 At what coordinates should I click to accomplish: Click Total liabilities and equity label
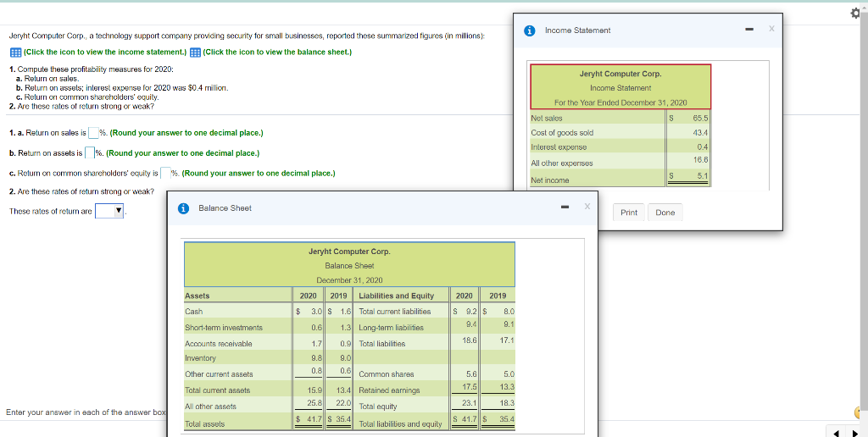(400, 423)
